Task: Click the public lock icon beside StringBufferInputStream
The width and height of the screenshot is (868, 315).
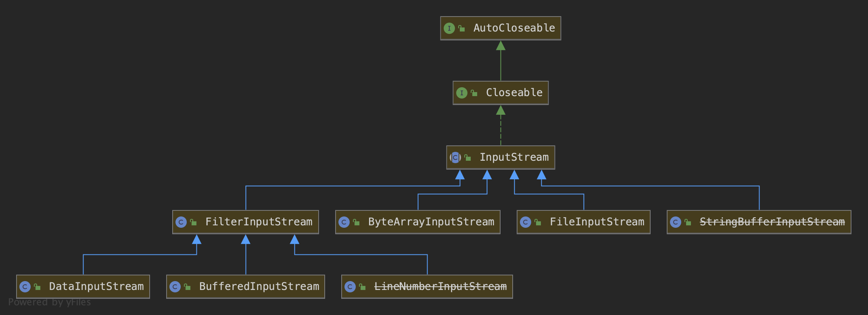Action: pyautogui.click(x=688, y=222)
